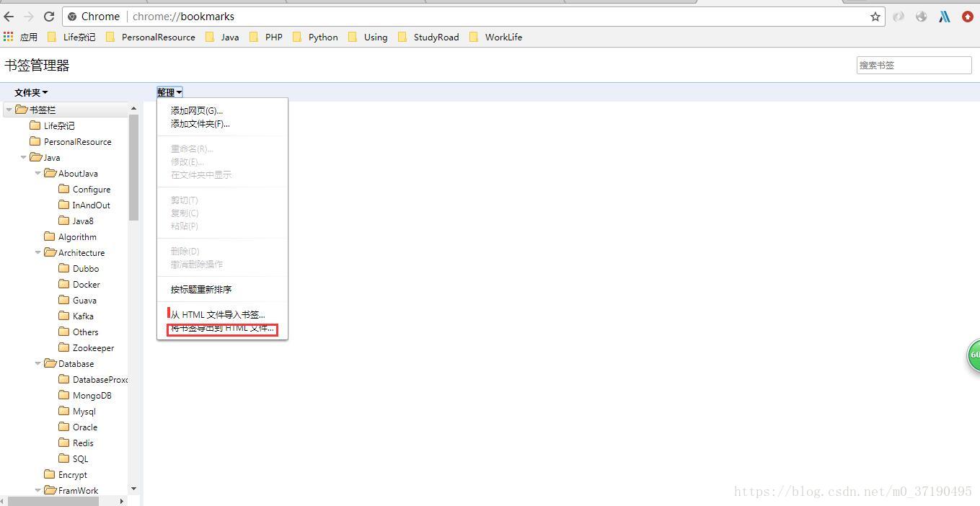Image resolution: width=980 pixels, height=506 pixels.
Task: Open the StudyRoad folder in bookmarks bar
Action: click(x=428, y=37)
